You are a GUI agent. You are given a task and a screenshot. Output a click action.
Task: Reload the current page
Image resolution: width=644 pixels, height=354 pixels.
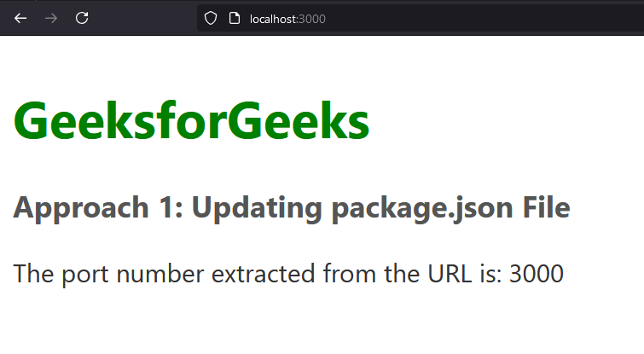click(x=82, y=18)
